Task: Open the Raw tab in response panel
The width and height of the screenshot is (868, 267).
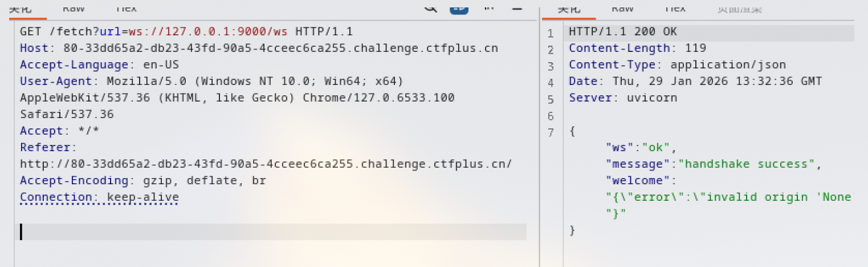Action: 622,8
